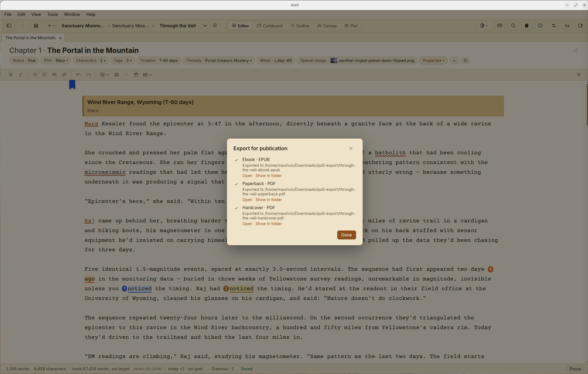Click Done in Export dialog
The width and height of the screenshot is (588, 374).
pyautogui.click(x=346, y=235)
